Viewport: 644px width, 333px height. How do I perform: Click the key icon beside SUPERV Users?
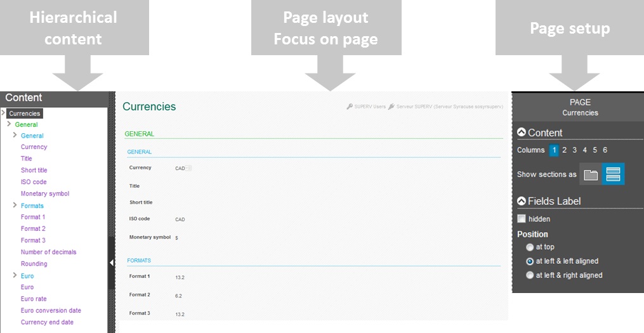[350, 107]
